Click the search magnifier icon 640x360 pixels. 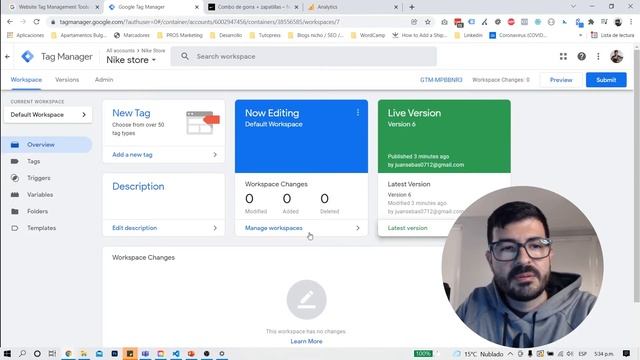(185, 56)
